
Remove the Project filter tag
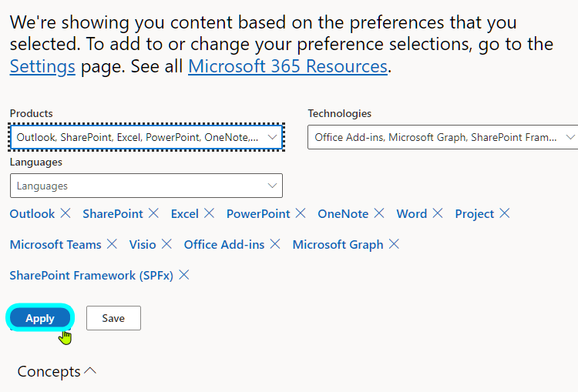pyautogui.click(x=505, y=213)
